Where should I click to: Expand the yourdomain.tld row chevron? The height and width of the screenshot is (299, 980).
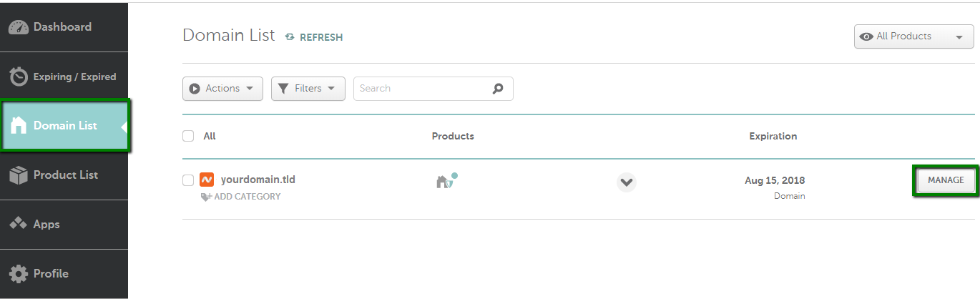[627, 182]
